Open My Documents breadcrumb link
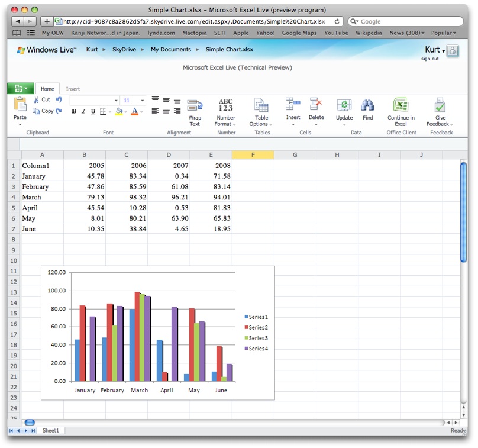Image resolution: width=478 pixels, height=448 pixels. tap(171, 49)
